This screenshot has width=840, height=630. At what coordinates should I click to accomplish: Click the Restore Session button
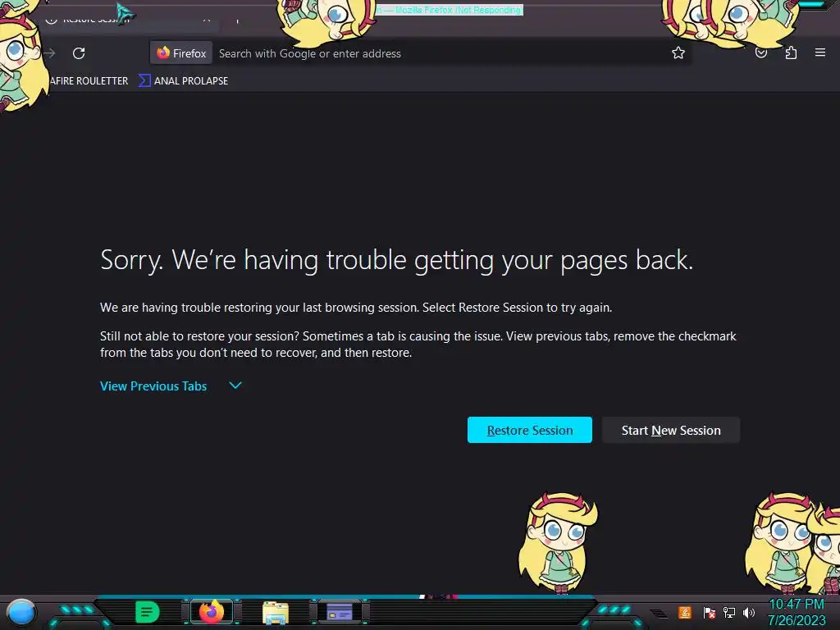click(x=530, y=430)
